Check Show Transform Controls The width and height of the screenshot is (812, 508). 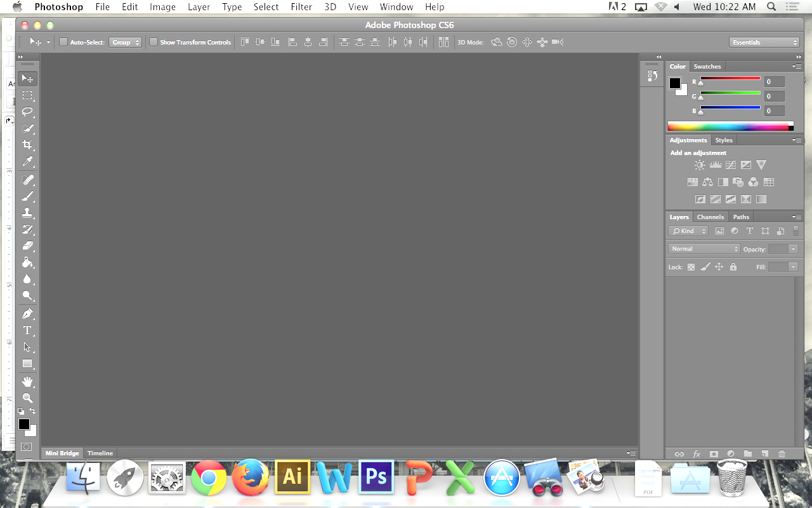pyautogui.click(x=154, y=43)
